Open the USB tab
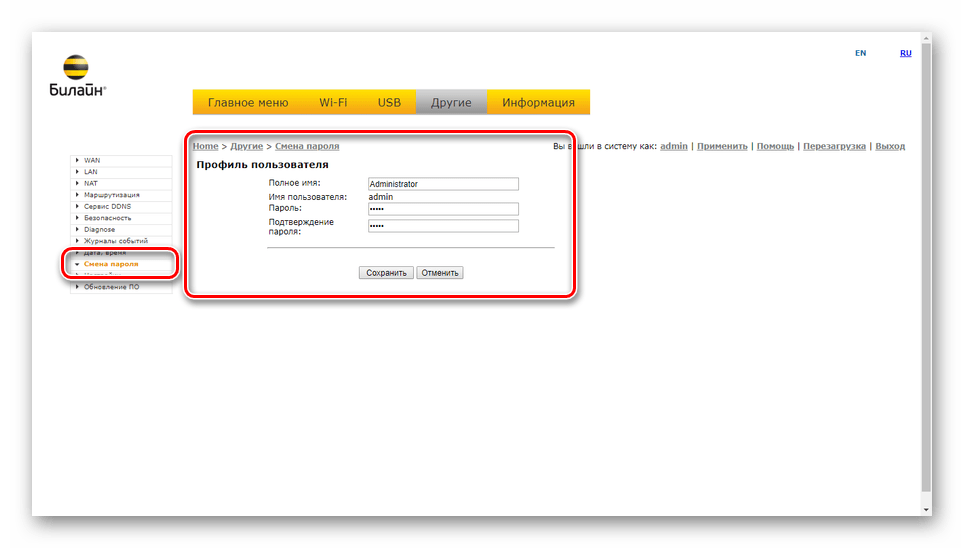Viewport: 964px width, 548px height. coord(389,103)
